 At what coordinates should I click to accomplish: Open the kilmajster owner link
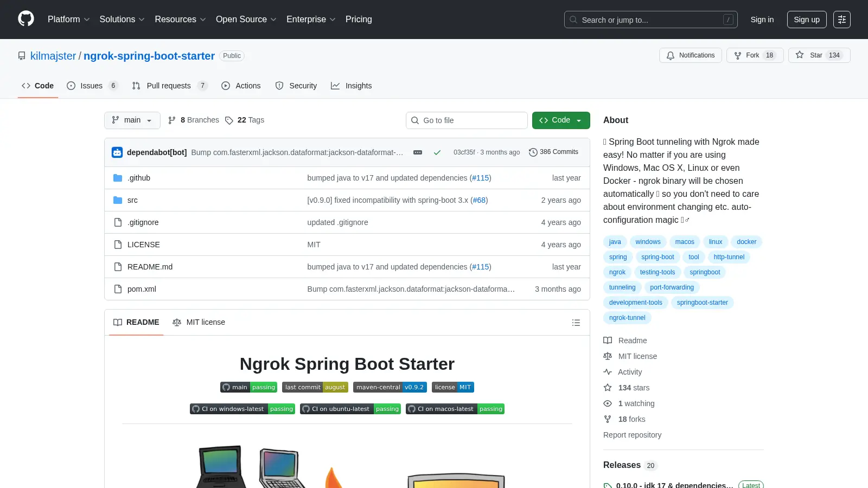click(x=53, y=56)
